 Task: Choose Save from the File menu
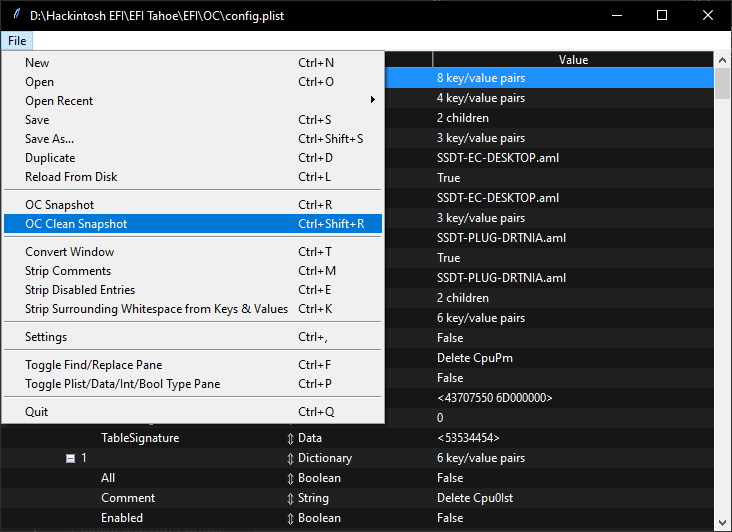pyautogui.click(x=193, y=119)
